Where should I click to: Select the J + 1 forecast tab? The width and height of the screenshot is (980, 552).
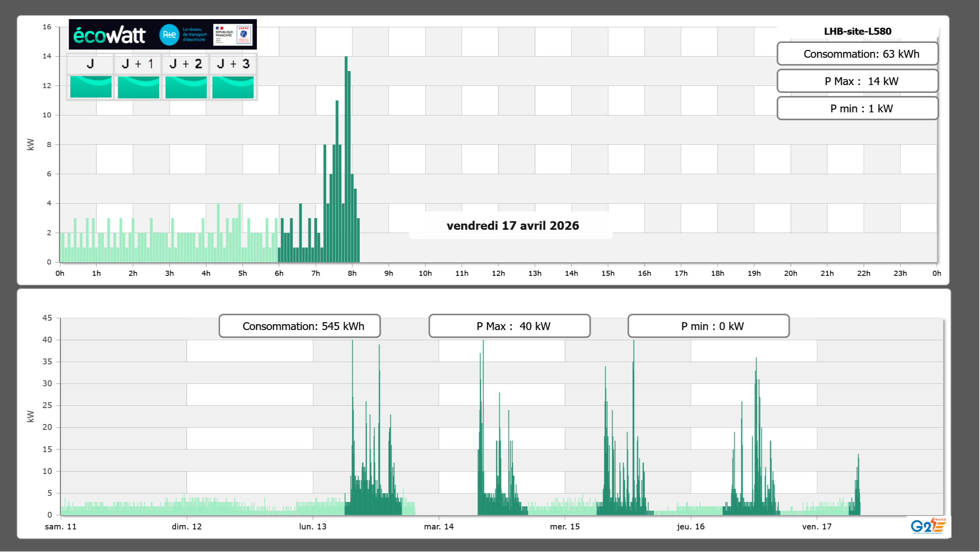[138, 64]
